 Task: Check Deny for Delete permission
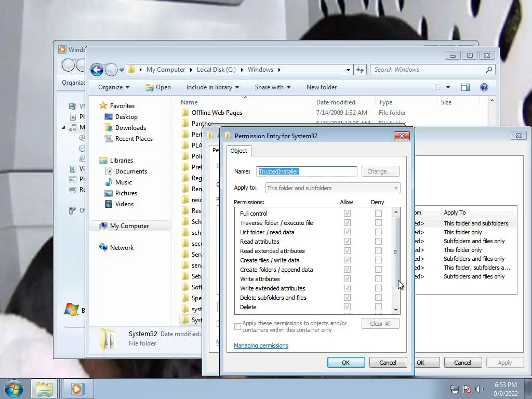pos(378,307)
